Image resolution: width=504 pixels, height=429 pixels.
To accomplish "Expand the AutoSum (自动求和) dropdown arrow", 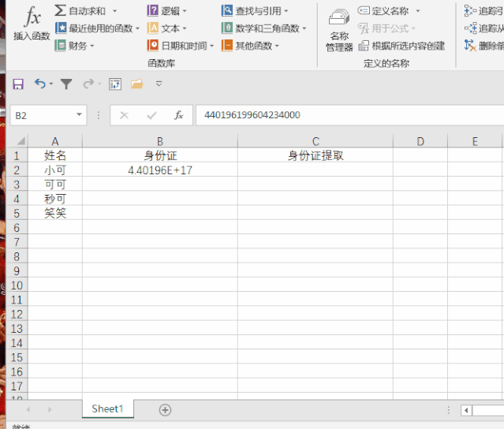I will tap(114, 11).
